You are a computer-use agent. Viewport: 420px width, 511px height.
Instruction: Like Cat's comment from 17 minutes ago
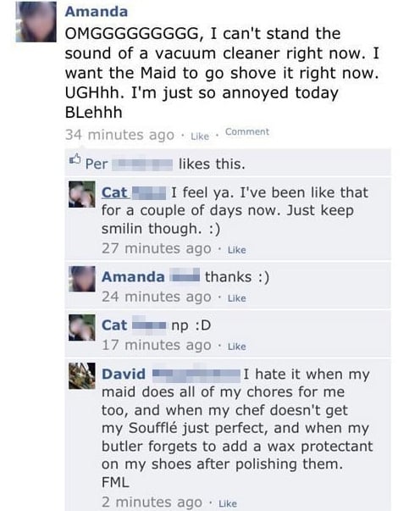[x=237, y=347]
